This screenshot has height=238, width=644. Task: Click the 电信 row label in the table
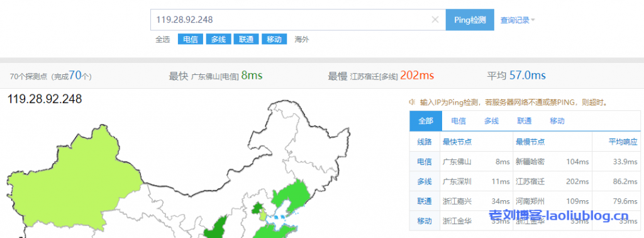click(425, 162)
